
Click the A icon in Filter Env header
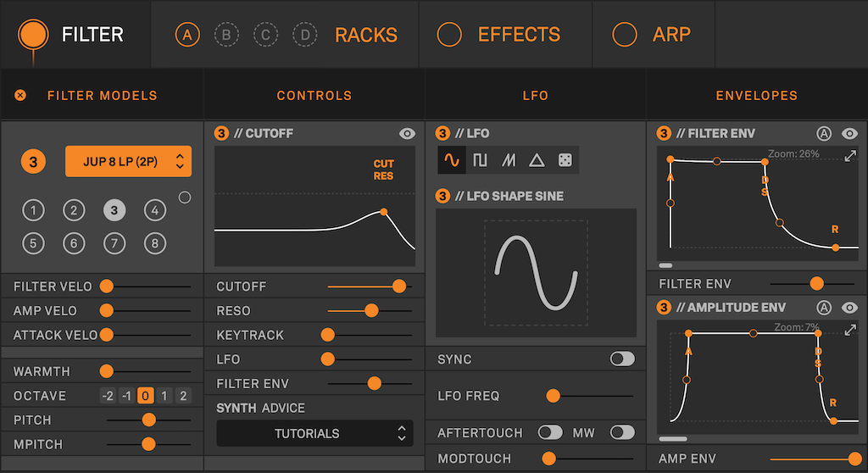pyautogui.click(x=824, y=133)
